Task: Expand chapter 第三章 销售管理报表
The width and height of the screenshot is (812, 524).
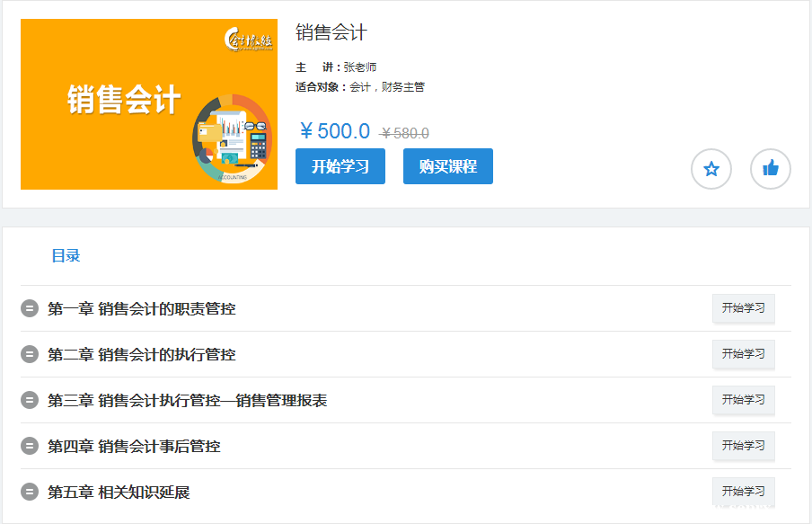Action: click(x=187, y=401)
